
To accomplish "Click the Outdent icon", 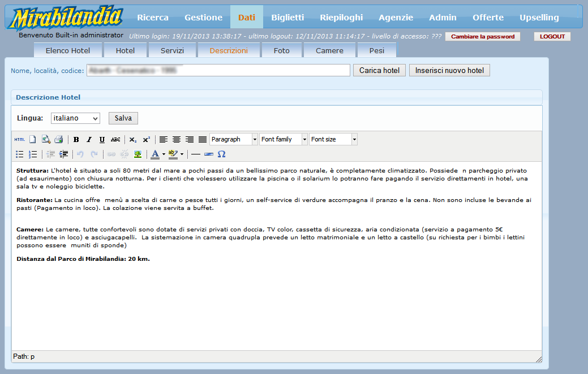I will click(x=50, y=154).
